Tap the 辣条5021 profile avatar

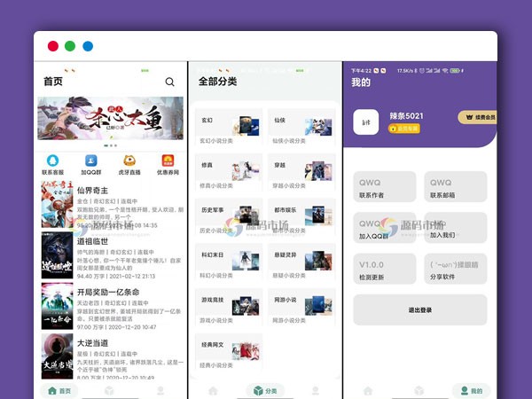[366, 122]
